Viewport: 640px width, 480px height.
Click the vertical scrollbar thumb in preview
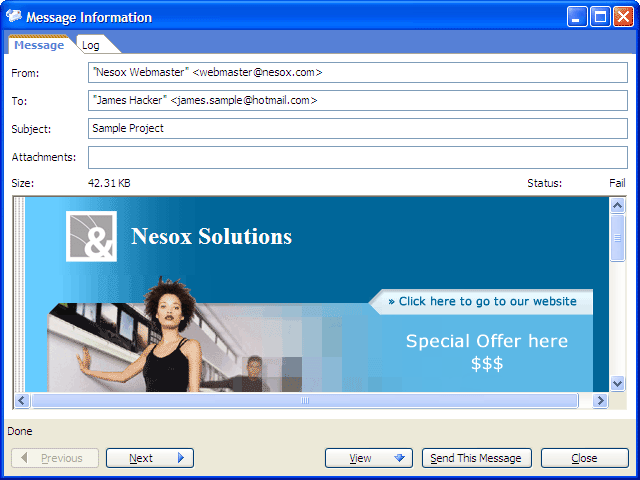618,238
